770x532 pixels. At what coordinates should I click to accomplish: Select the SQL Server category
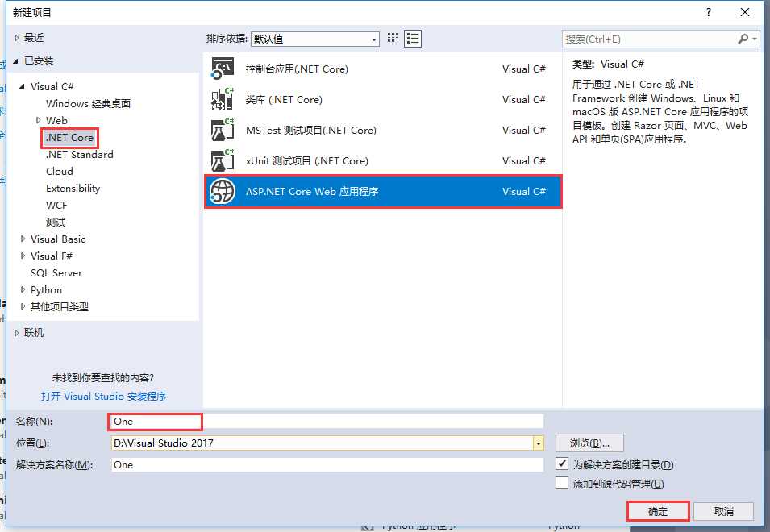56,273
